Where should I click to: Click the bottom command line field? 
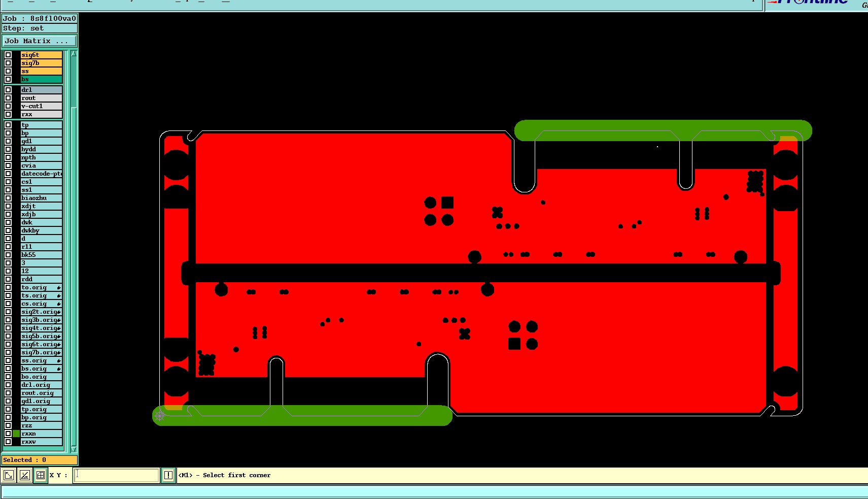[x=434, y=491]
